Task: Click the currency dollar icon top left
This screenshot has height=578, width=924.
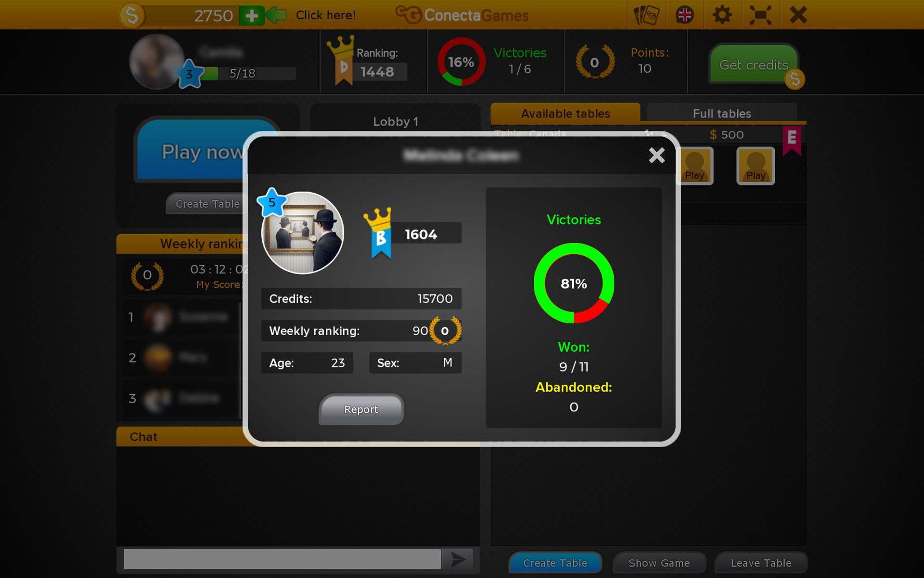Action: coord(130,14)
